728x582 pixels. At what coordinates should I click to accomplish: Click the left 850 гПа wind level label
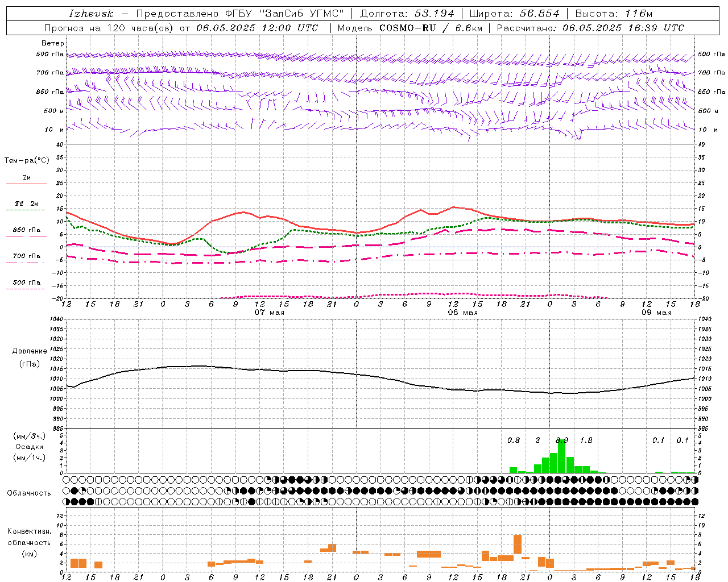tap(50, 92)
